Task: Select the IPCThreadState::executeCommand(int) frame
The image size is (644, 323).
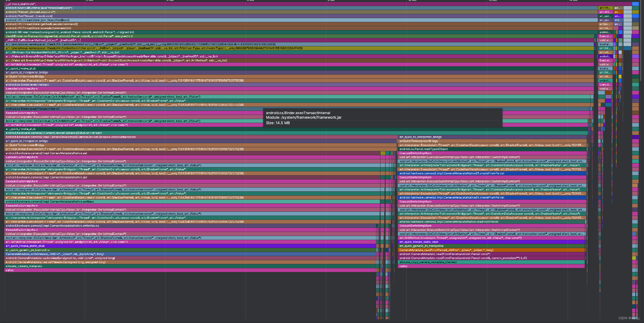Action: (x=301, y=28)
